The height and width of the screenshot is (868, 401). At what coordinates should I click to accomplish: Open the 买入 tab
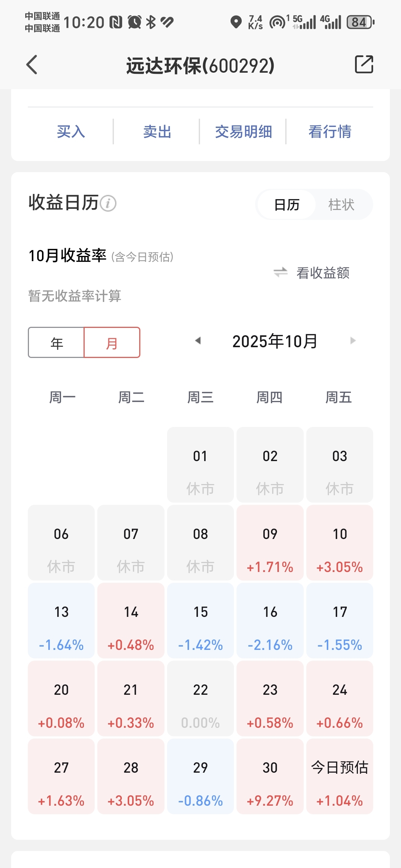click(71, 132)
